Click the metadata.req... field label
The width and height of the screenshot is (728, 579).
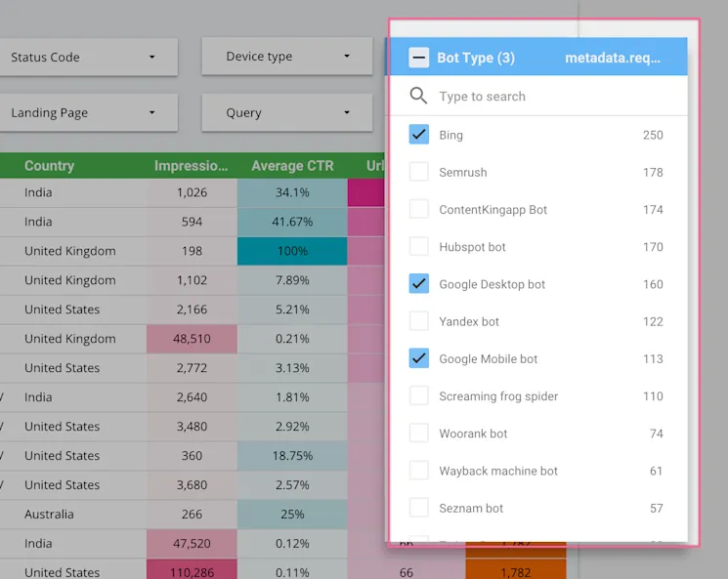click(613, 58)
